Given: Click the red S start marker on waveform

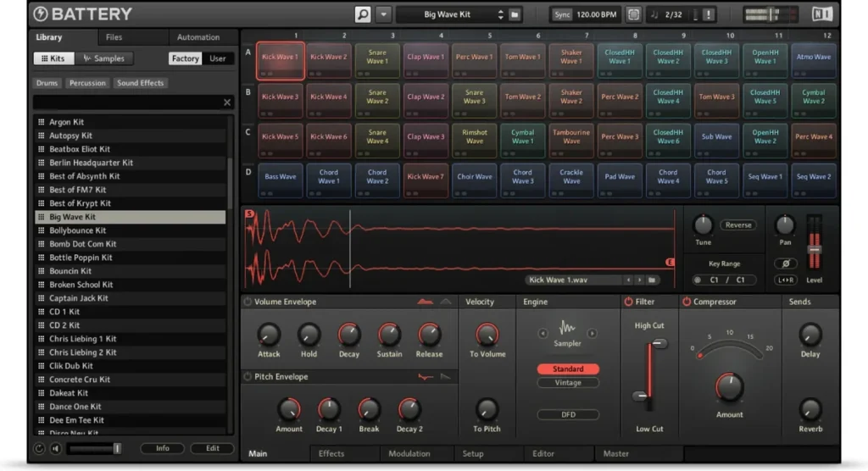Looking at the screenshot, I should (249, 213).
